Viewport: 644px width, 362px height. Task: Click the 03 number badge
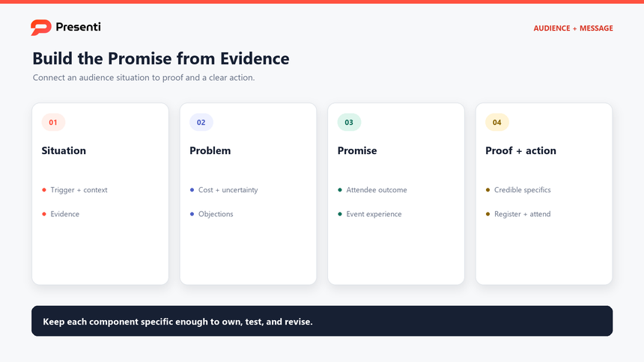[x=349, y=123]
